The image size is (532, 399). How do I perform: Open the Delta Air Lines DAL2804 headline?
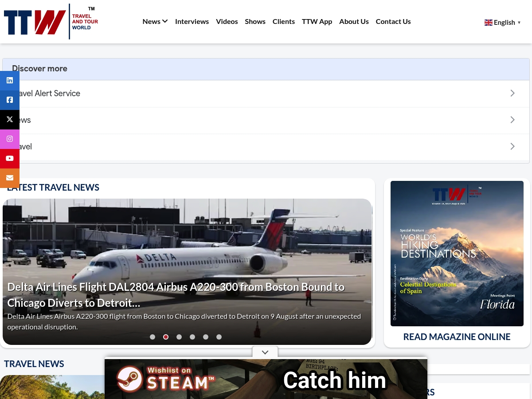[176, 295]
